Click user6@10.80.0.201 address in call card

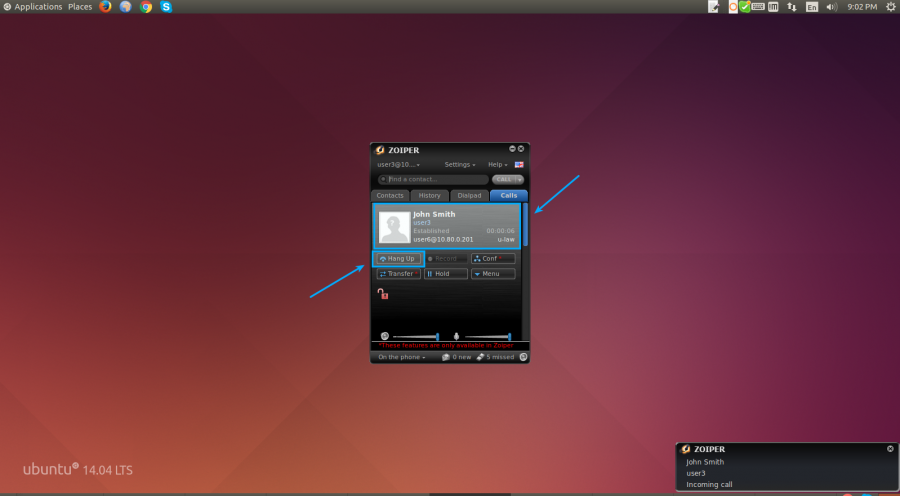[x=443, y=239]
